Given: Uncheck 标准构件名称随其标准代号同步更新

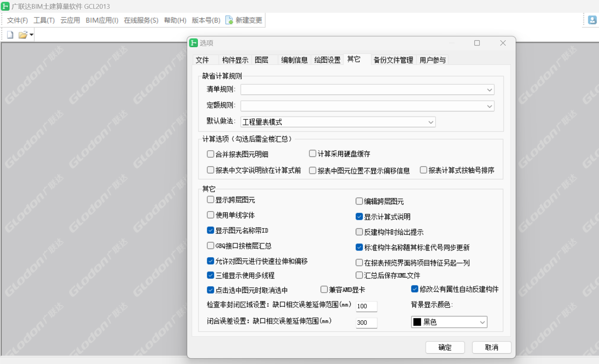Looking at the screenshot, I should click(359, 247).
